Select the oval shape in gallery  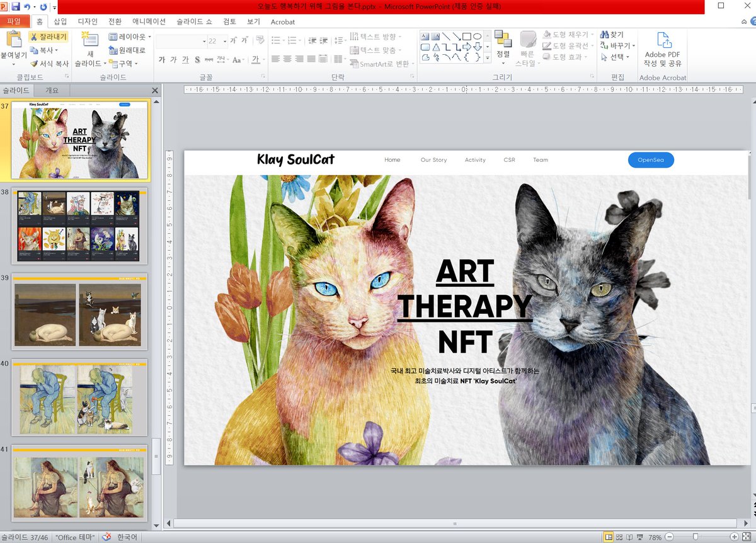click(478, 37)
